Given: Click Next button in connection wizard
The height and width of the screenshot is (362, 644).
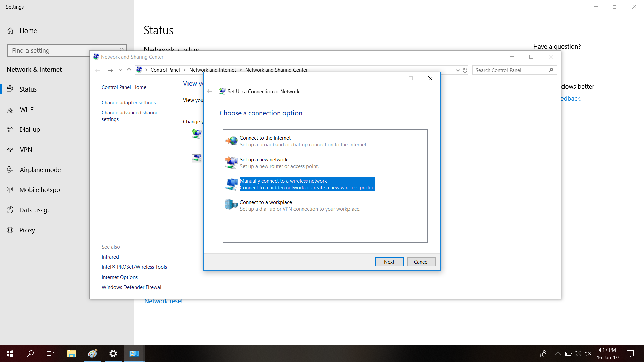Looking at the screenshot, I should coord(389,262).
